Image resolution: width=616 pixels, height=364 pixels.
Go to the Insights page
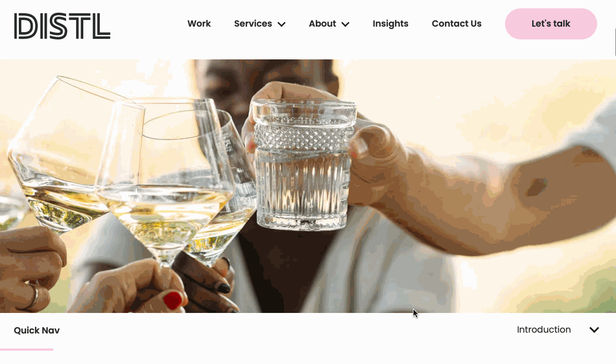click(391, 23)
